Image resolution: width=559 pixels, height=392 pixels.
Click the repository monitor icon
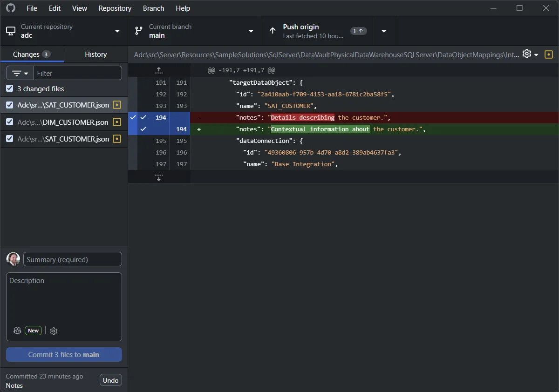click(x=10, y=31)
